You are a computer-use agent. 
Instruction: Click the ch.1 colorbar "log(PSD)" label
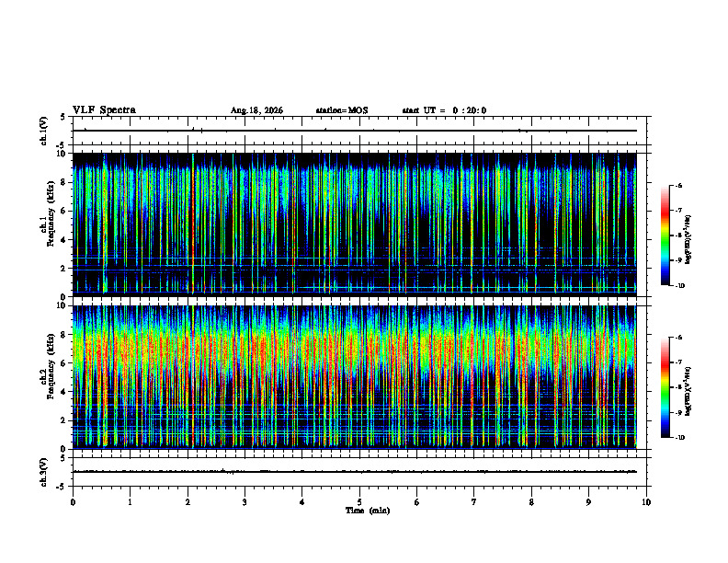click(x=688, y=240)
